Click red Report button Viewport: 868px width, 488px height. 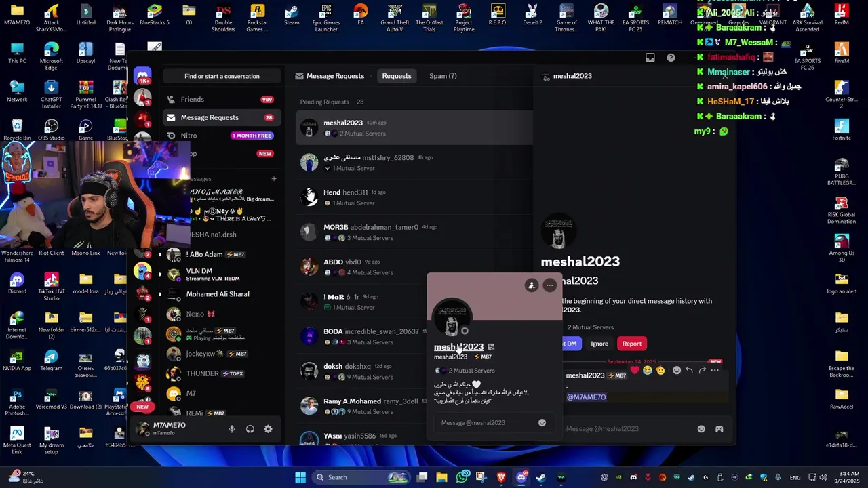631,344
